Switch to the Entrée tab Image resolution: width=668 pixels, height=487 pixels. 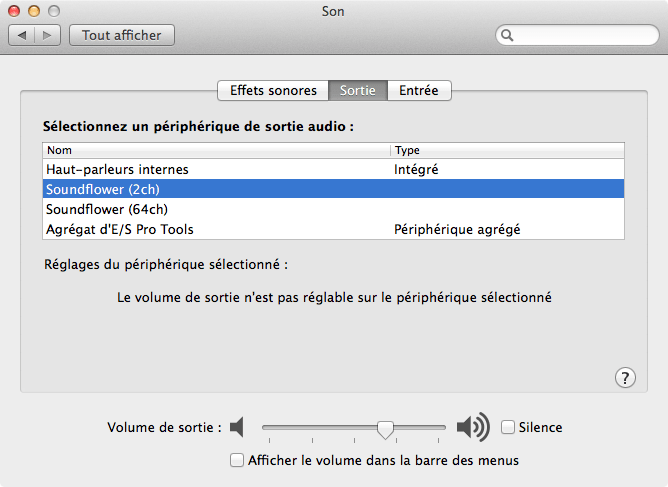click(x=419, y=90)
